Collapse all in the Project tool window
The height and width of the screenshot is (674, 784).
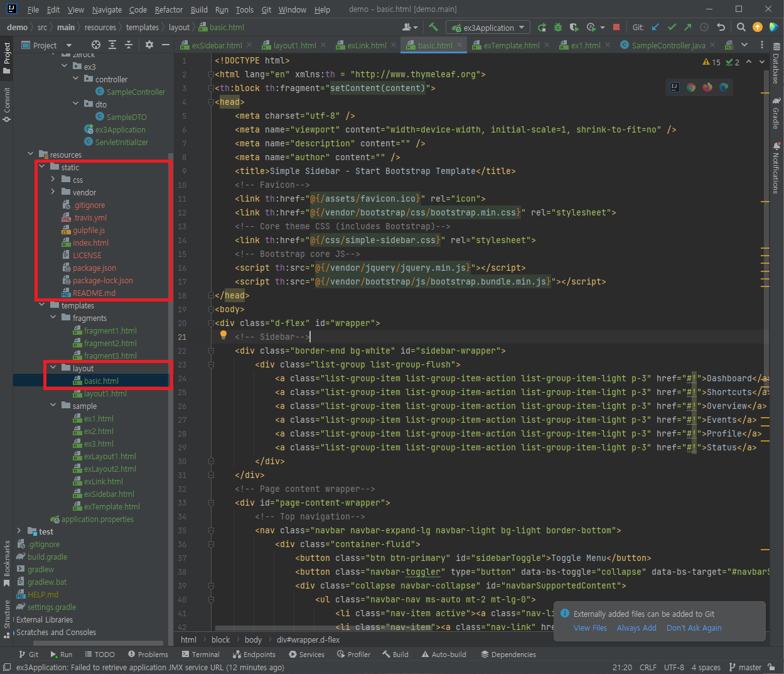point(128,45)
